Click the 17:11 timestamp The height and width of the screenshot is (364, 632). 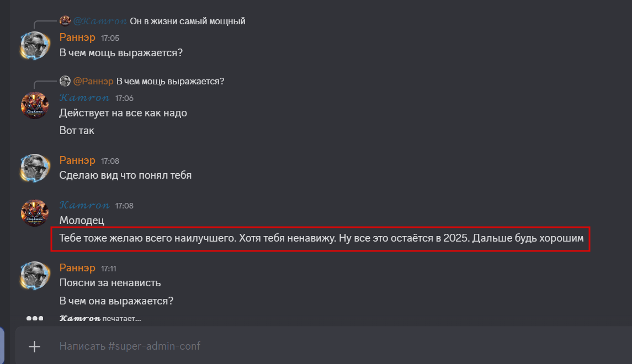click(x=109, y=269)
